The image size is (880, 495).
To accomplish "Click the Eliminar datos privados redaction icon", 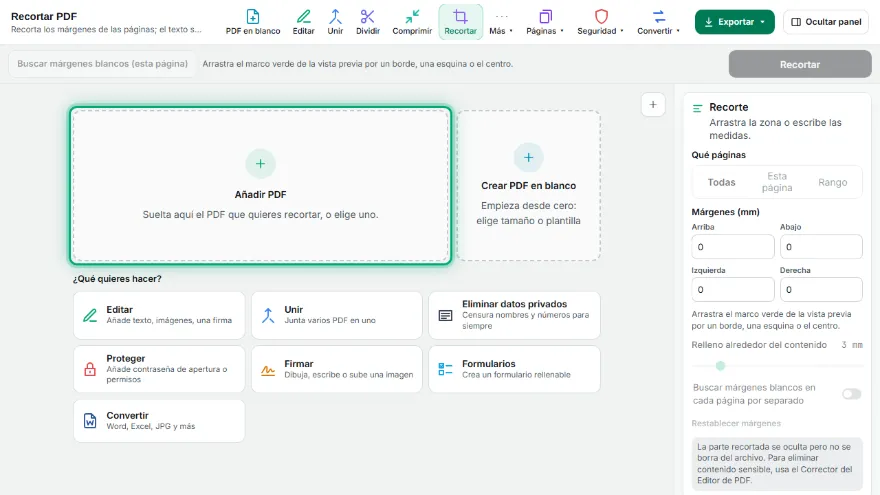I will coord(446,315).
